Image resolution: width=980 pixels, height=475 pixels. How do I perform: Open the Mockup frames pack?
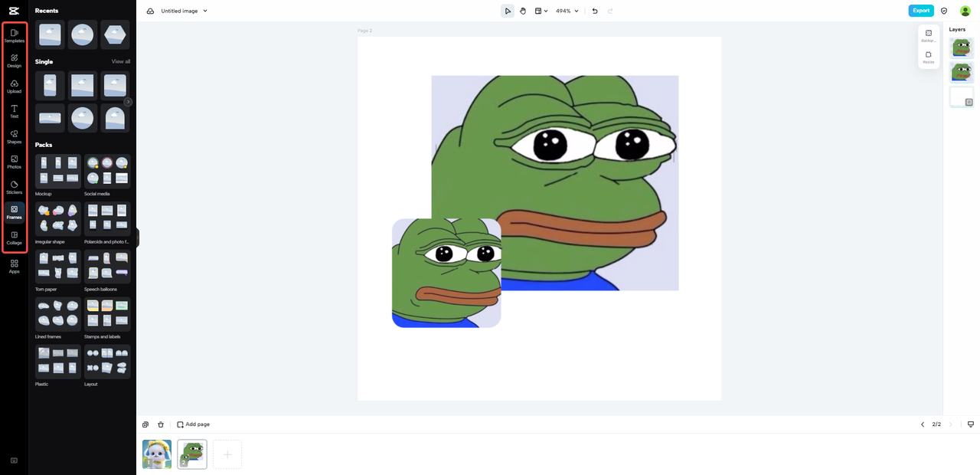58,172
